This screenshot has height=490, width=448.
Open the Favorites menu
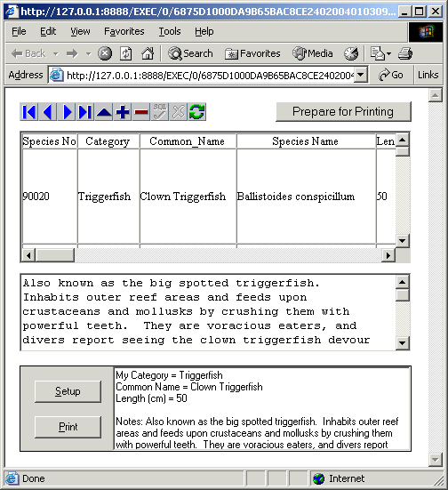click(x=124, y=31)
